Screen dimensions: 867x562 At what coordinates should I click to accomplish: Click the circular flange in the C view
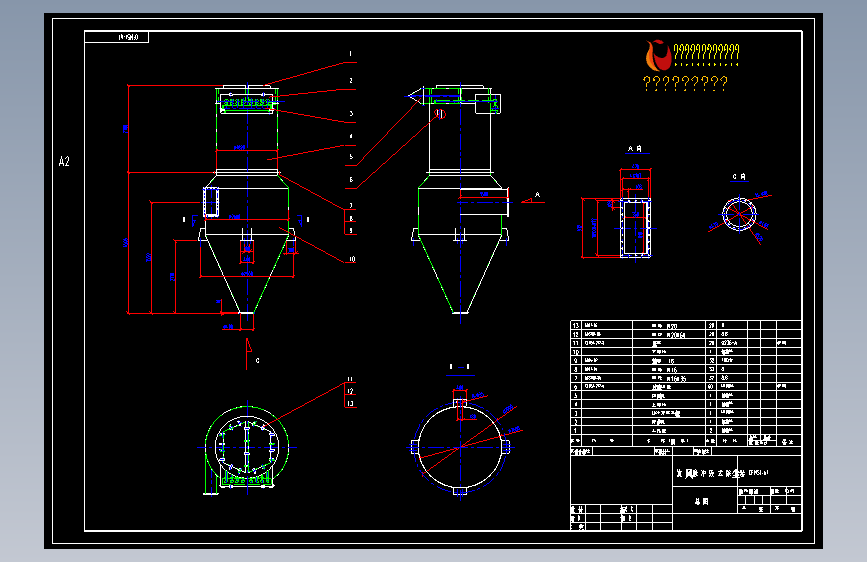coord(739,214)
